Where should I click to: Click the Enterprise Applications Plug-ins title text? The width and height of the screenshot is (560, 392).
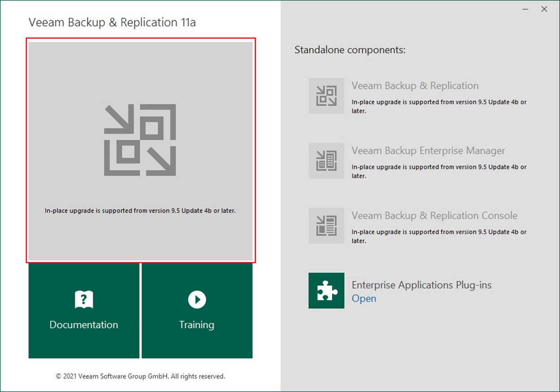tap(421, 285)
